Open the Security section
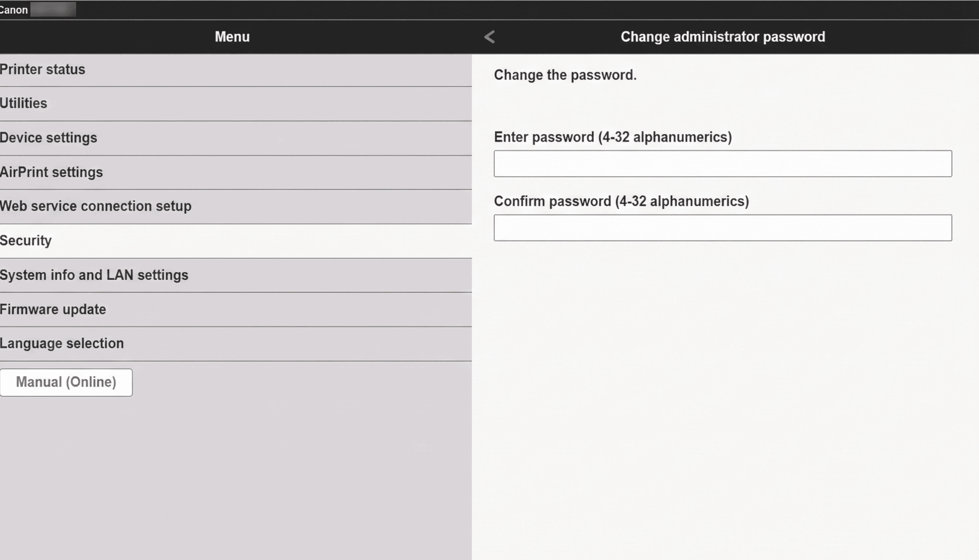This screenshot has width=979, height=560. (x=26, y=240)
